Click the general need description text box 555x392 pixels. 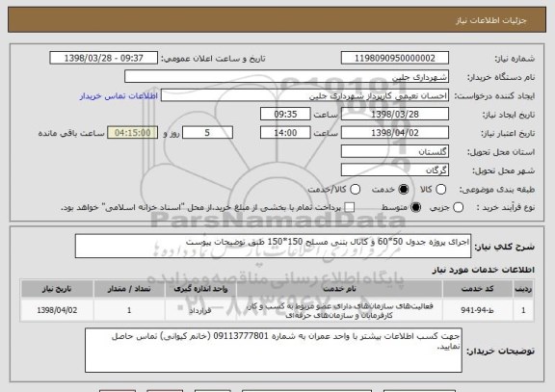(x=273, y=246)
